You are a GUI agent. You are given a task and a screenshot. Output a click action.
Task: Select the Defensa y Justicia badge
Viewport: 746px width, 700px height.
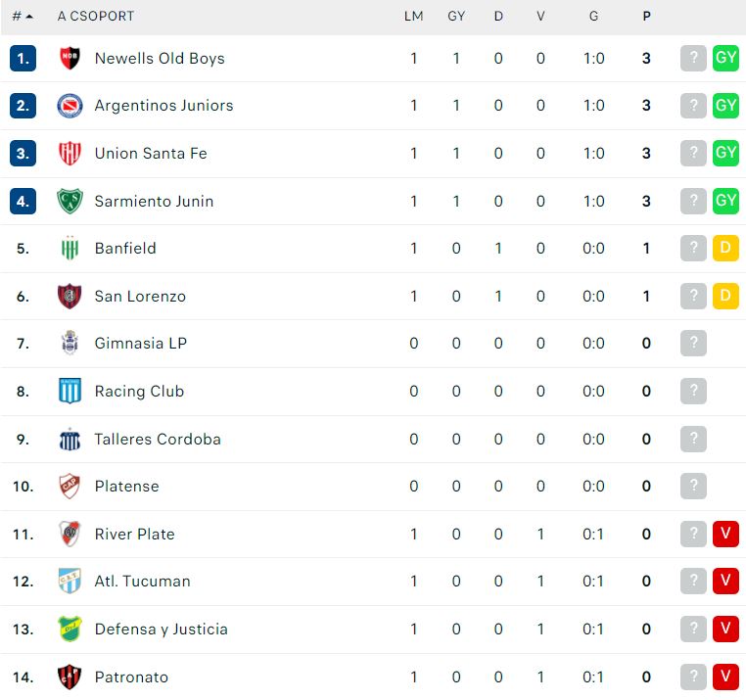coord(70,629)
